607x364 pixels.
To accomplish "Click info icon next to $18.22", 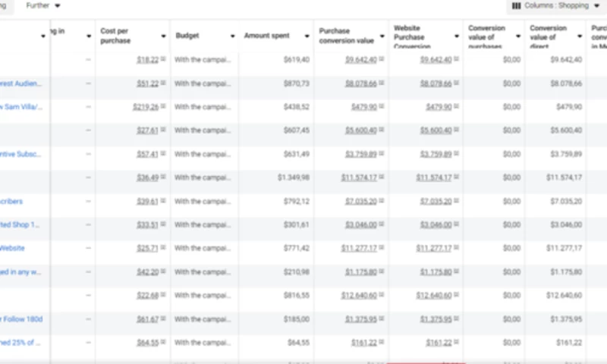I will pos(163,59).
